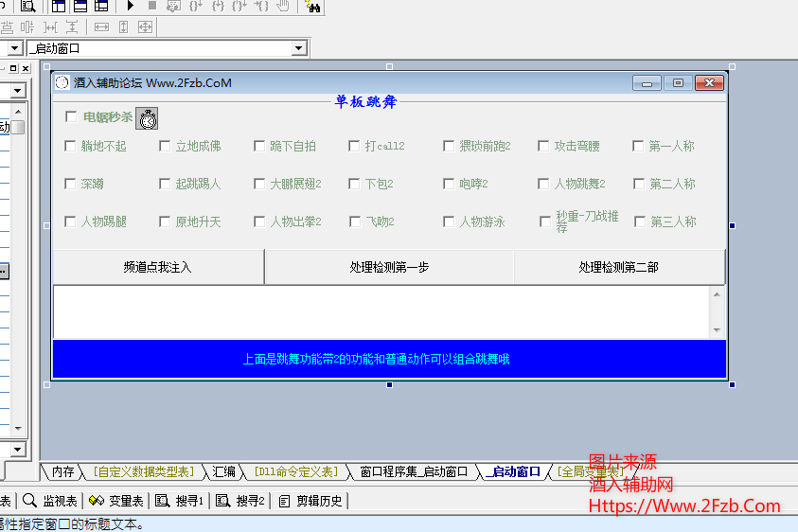
Task: Click the stop execution square icon
Action: click(x=152, y=6)
